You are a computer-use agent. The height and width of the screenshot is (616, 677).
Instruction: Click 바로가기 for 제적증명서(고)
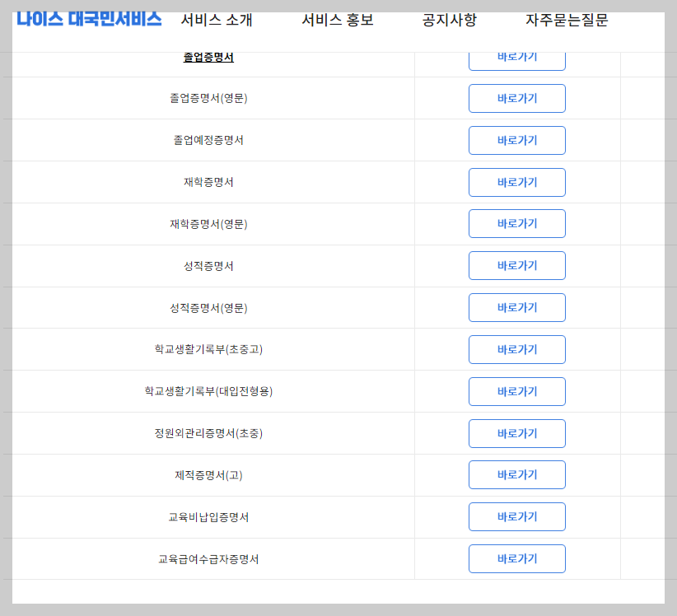click(516, 474)
